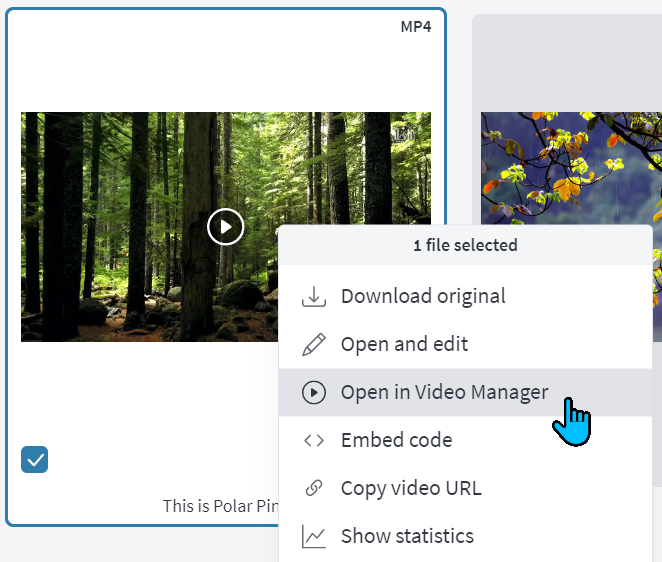Screen dimensions: 662x562
Task: Click the pencil edit icon
Action: click(x=314, y=345)
